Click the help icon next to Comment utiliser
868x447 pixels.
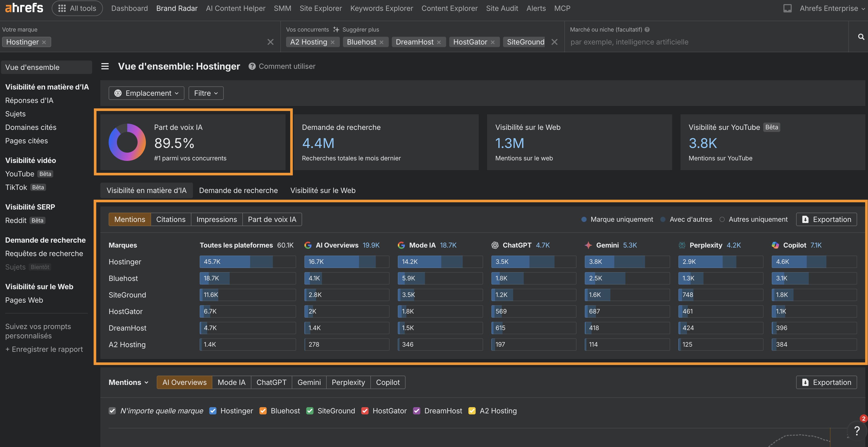252,66
